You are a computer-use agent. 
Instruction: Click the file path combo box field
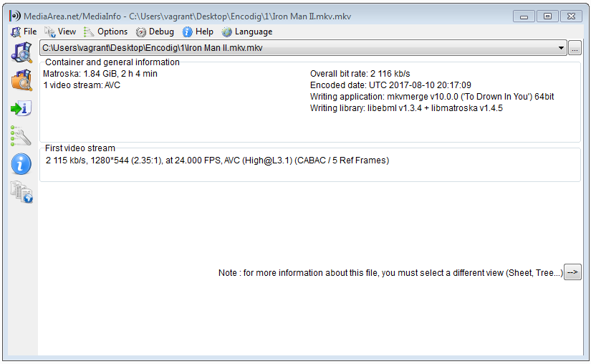(303, 48)
